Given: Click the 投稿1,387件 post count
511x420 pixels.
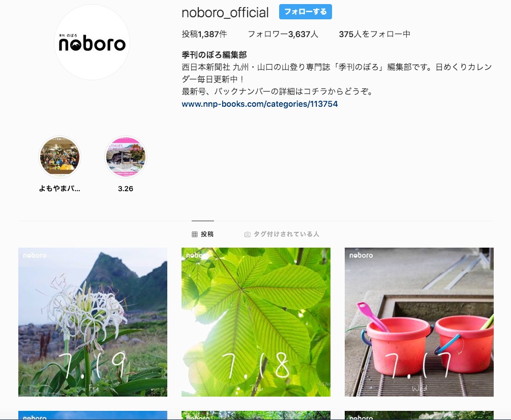Looking at the screenshot, I should click(204, 34).
